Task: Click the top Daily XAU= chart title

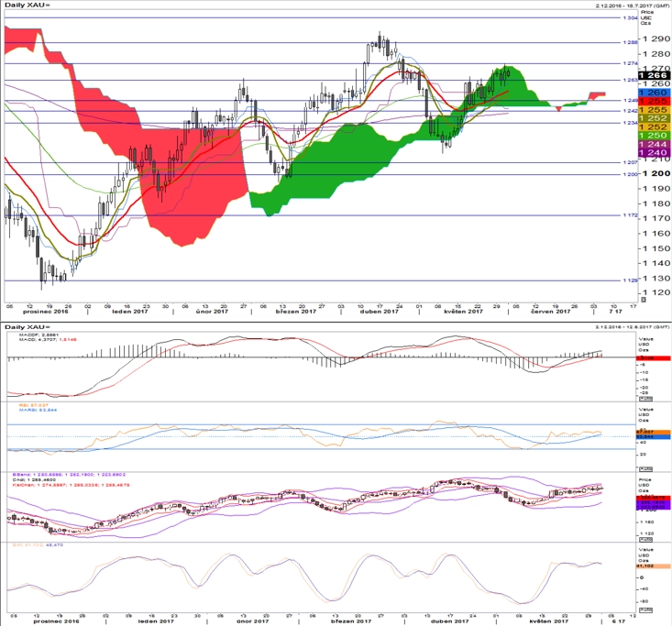Action: coord(27,5)
